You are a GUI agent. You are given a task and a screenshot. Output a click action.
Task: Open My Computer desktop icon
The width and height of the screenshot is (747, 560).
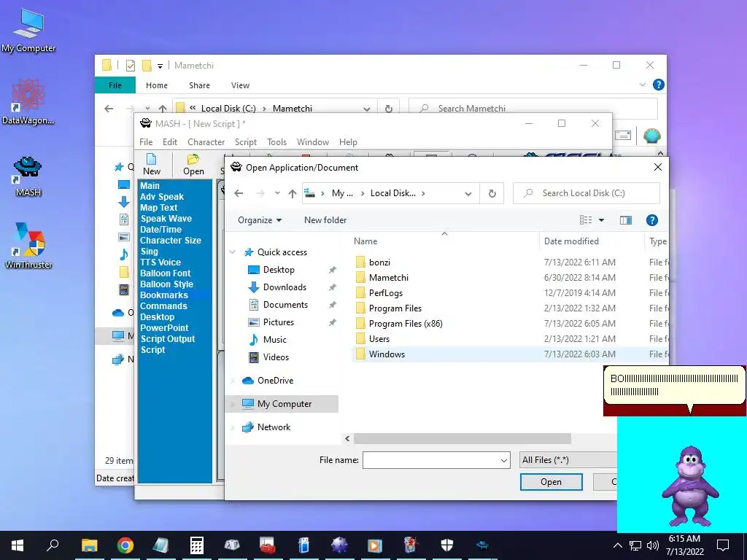point(28,30)
